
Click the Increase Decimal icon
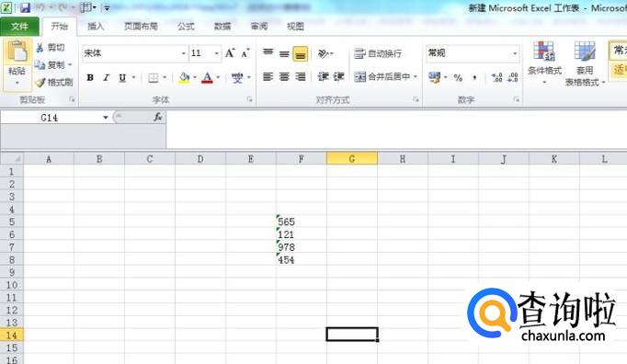click(496, 77)
